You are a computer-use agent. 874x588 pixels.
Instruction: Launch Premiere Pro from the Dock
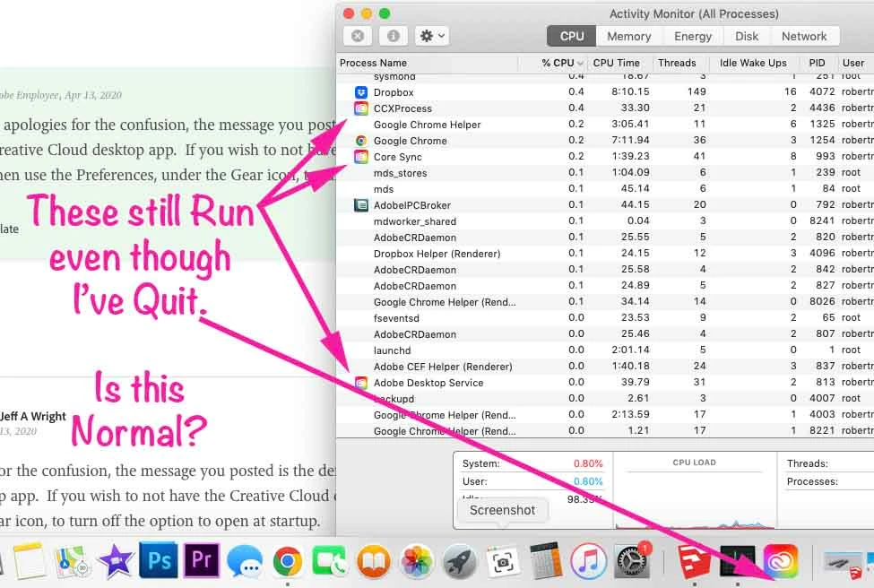pyautogui.click(x=201, y=560)
